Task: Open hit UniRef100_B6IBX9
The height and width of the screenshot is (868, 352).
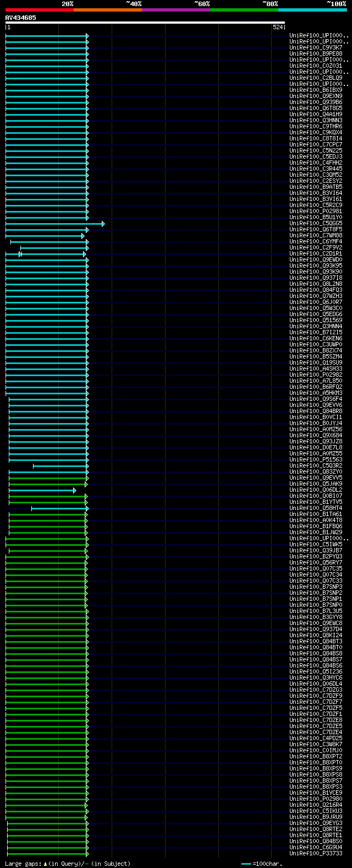Action: tap(316, 90)
